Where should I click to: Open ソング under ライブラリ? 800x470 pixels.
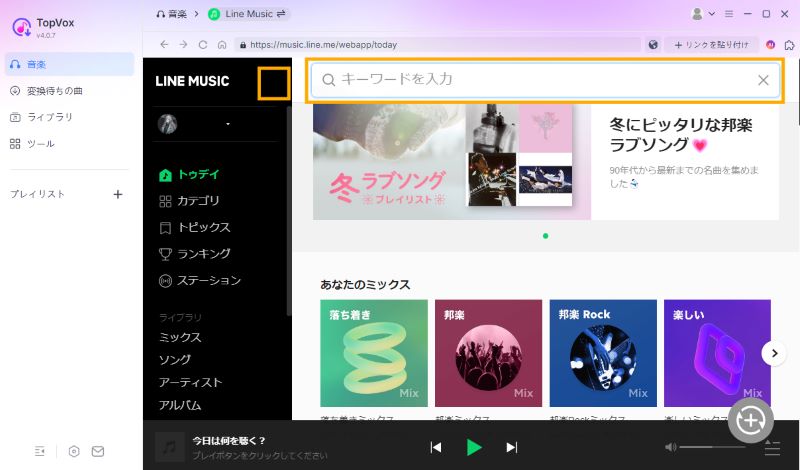[175, 360]
